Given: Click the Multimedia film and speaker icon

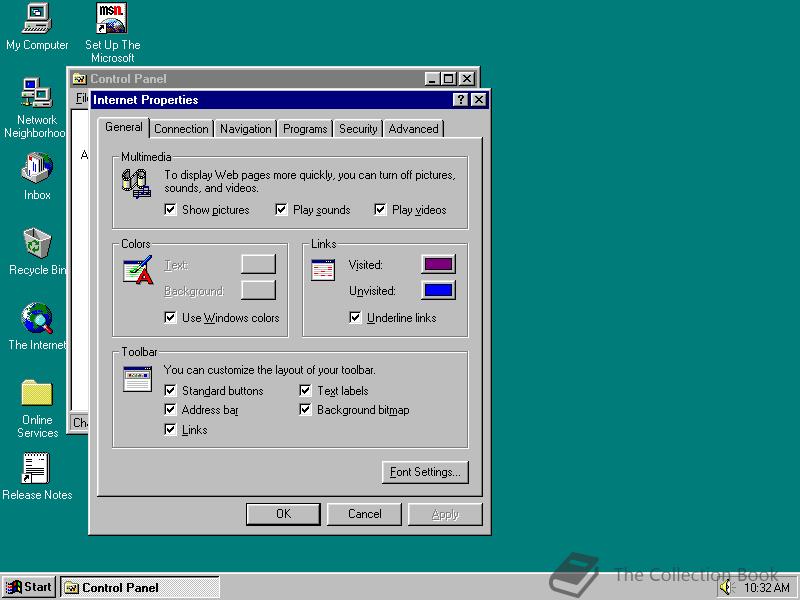Looking at the screenshot, I should click(x=136, y=184).
